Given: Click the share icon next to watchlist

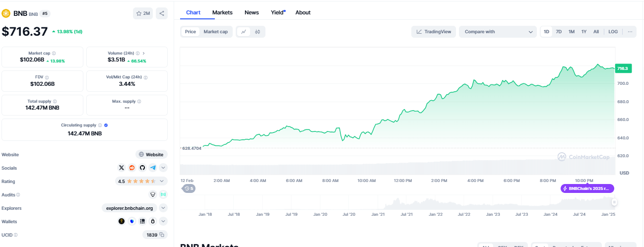Looking at the screenshot, I should (162, 13).
